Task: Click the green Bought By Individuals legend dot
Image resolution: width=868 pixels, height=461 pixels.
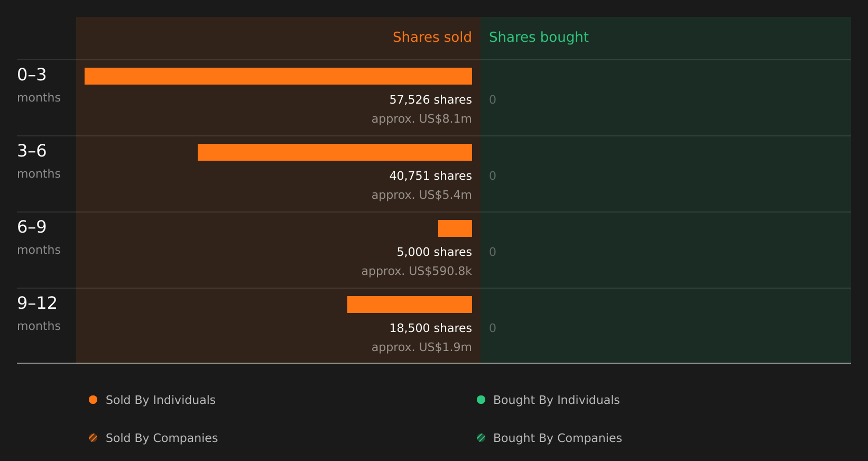Action: [481, 400]
